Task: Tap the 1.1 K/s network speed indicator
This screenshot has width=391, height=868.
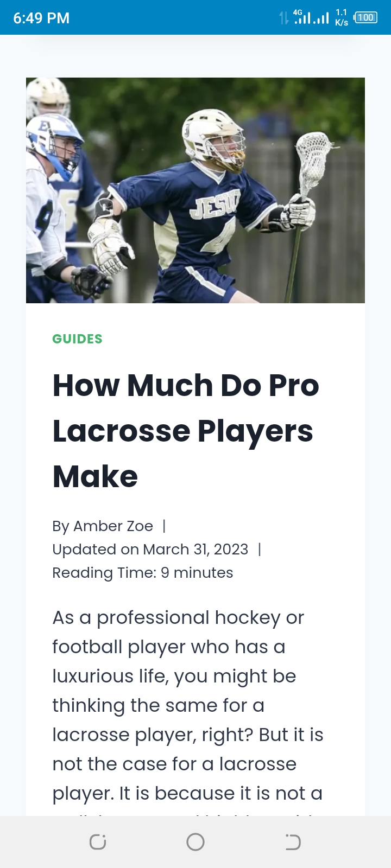Action: coord(342,17)
